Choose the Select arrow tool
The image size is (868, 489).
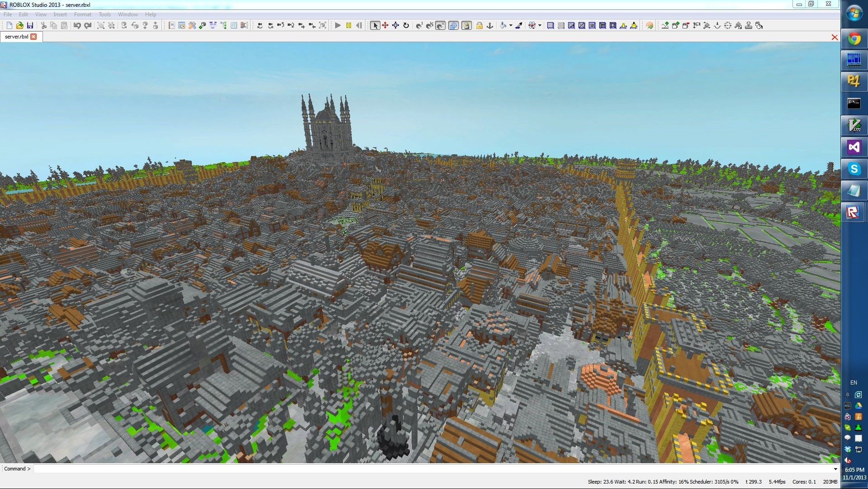[x=375, y=26]
